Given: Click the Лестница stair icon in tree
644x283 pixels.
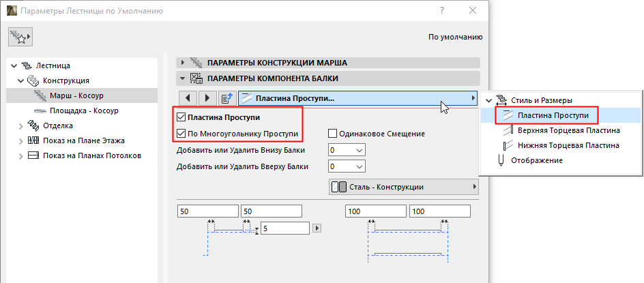Looking at the screenshot, I should pos(27,65).
